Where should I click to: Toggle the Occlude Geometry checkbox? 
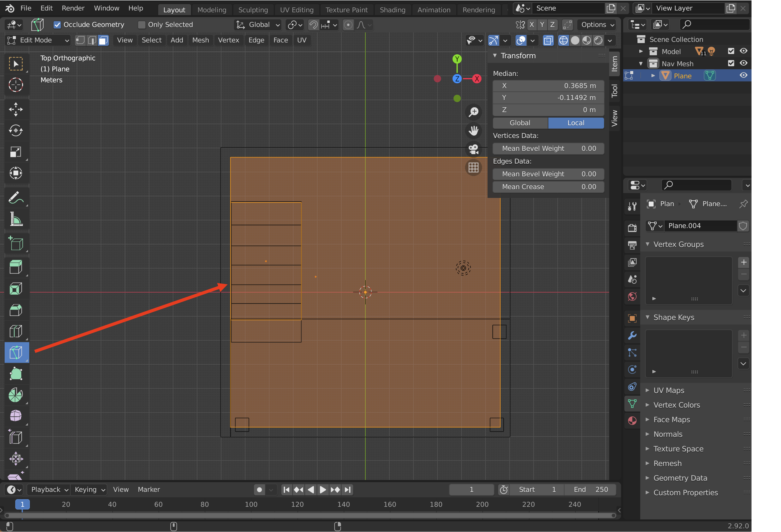[57, 25]
